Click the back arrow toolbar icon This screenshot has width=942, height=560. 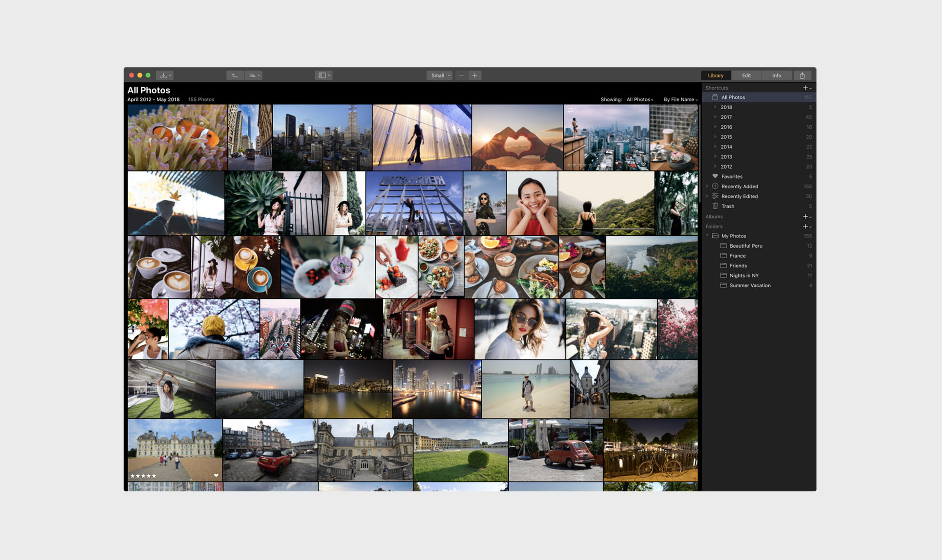click(x=235, y=75)
